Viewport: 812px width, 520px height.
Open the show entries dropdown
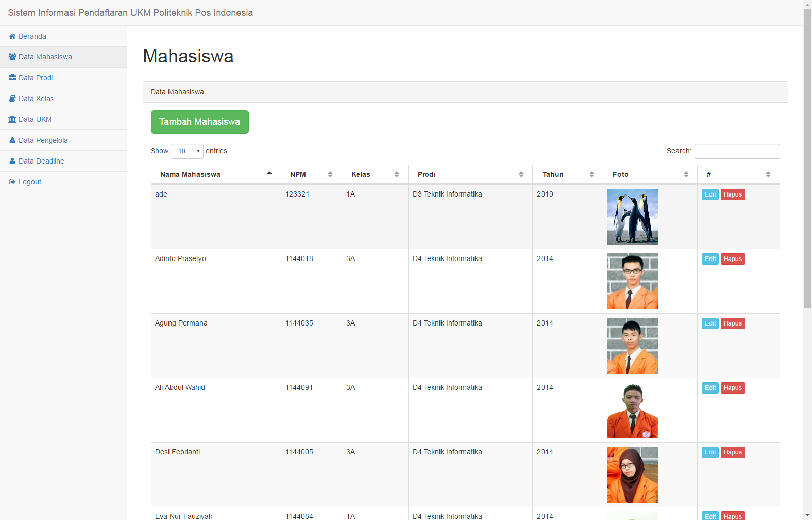(187, 151)
